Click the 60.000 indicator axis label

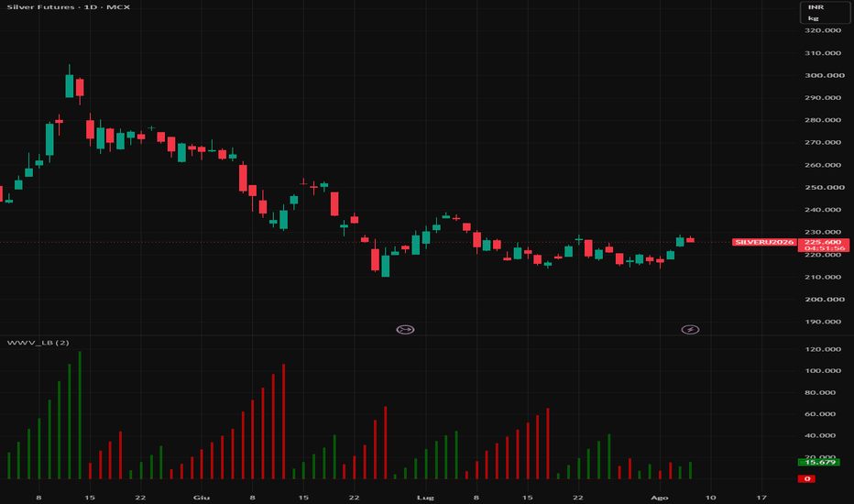pos(820,414)
